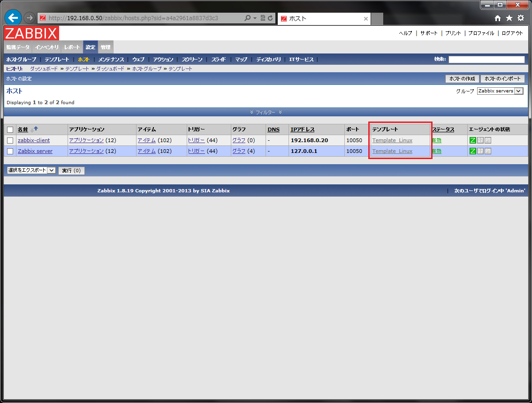Click the ホストのインポート button
This screenshot has height=403, width=532.
502,79
